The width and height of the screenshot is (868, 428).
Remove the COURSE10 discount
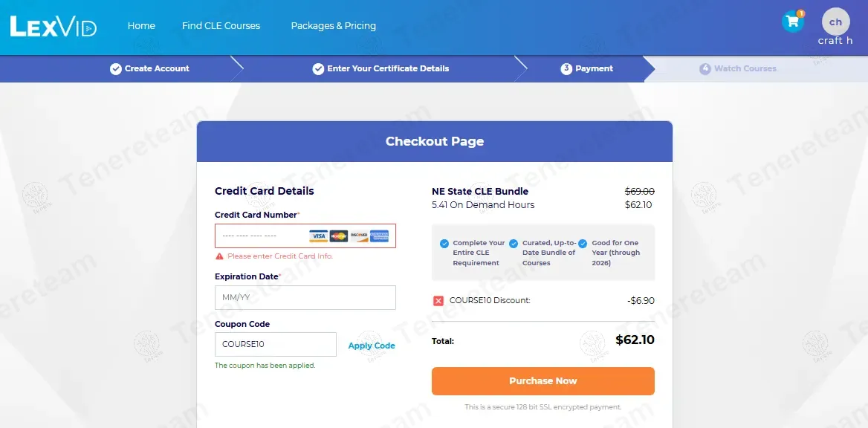point(438,301)
